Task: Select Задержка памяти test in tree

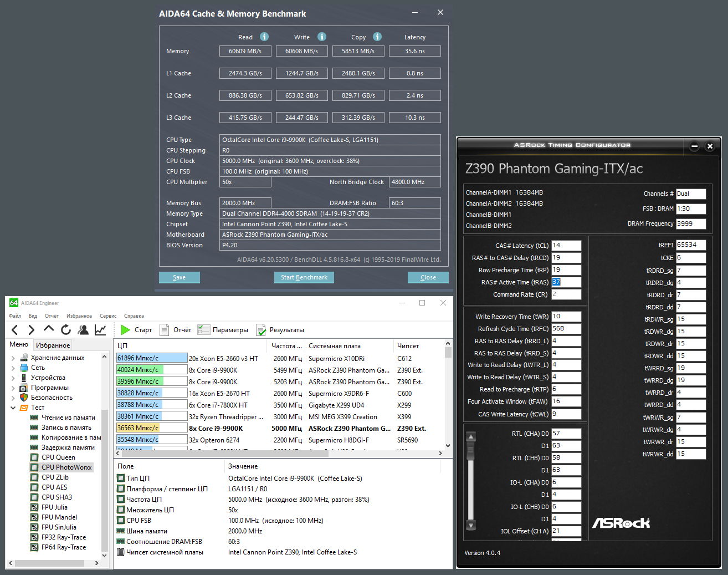Action: (x=63, y=447)
